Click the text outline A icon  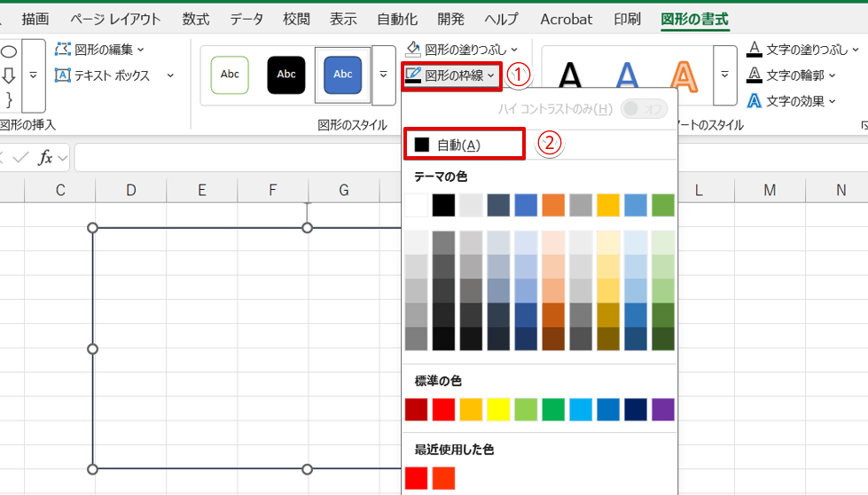pos(754,75)
